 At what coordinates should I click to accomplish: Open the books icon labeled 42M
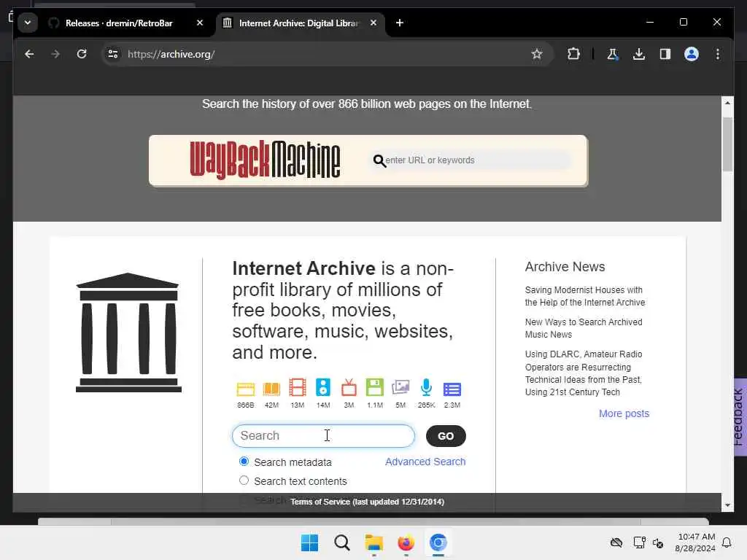[271, 389]
